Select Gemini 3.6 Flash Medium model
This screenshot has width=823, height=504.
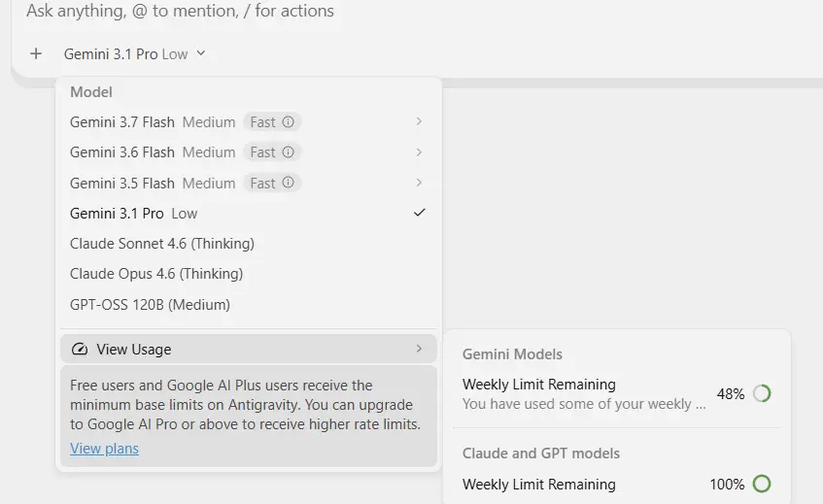(x=249, y=152)
